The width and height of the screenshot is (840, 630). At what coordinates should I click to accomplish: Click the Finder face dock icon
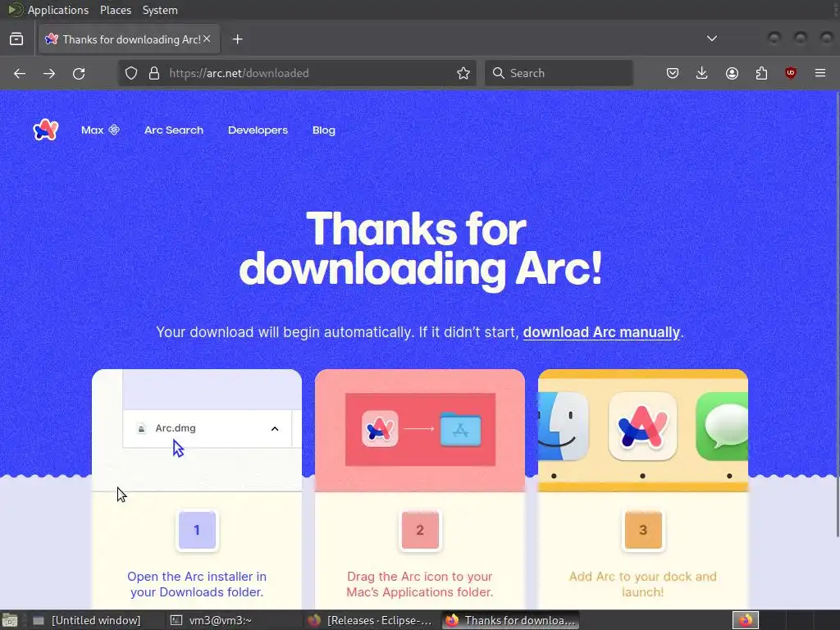[563, 426]
